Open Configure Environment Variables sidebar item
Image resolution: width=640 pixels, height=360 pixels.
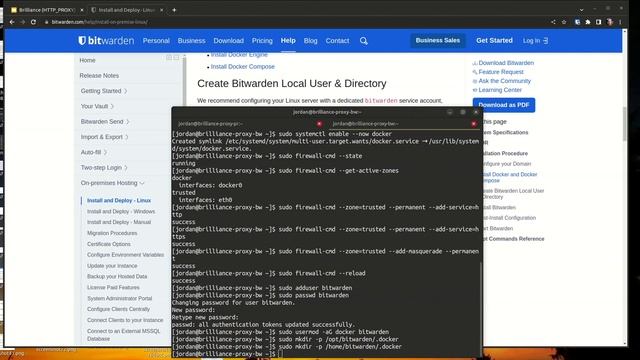click(125, 255)
